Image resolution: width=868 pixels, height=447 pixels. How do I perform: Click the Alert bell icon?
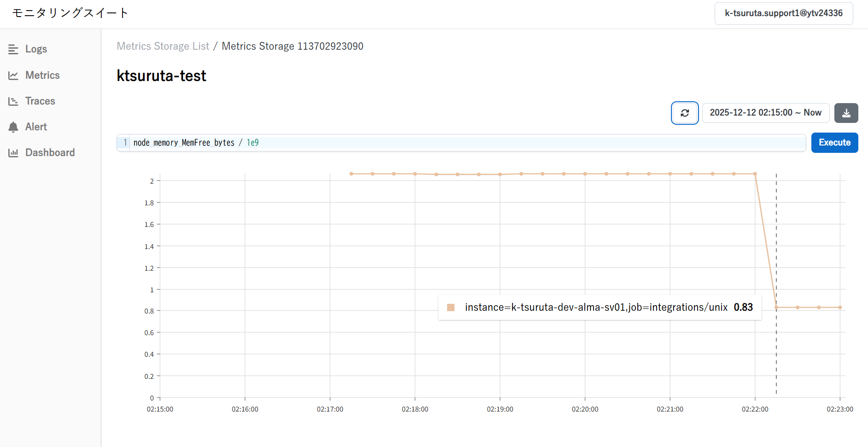point(13,127)
